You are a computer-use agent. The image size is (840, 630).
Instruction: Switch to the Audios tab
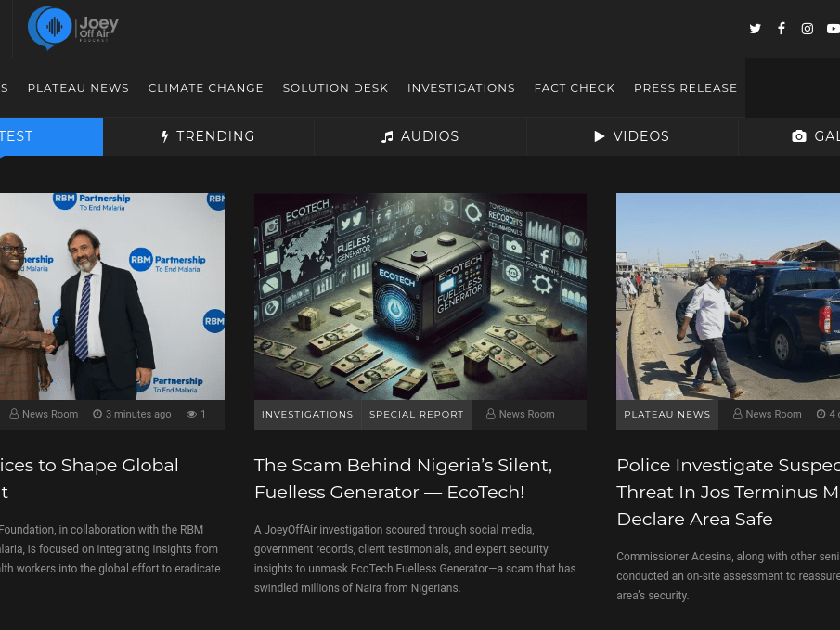(420, 136)
